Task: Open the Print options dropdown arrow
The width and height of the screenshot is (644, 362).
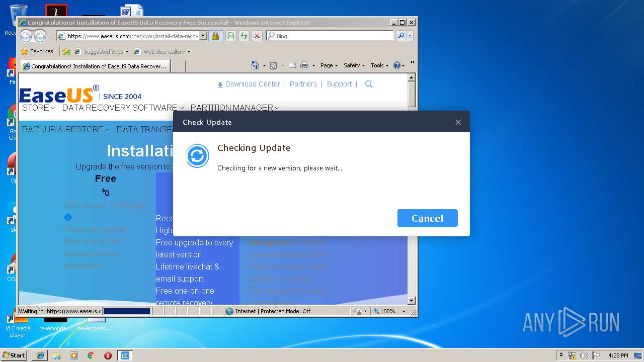Action: point(313,65)
